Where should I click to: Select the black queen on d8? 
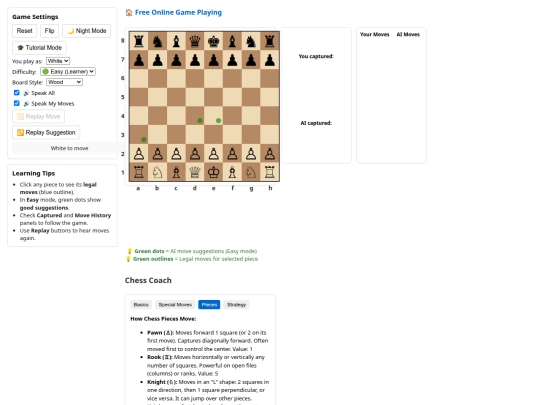pyautogui.click(x=195, y=41)
